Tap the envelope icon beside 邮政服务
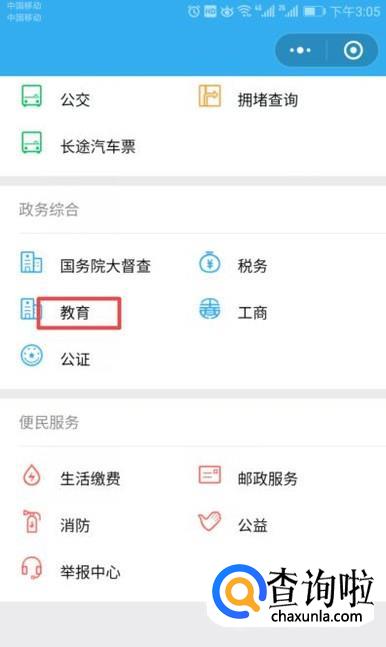Screen dimensions: 386x647 (210, 475)
